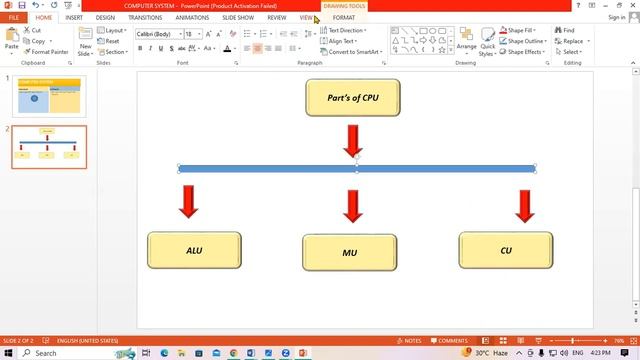Expand the Text Direction menu
Image resolution: width=640 pixels, height=360 pixels.
tap(343, 31)
